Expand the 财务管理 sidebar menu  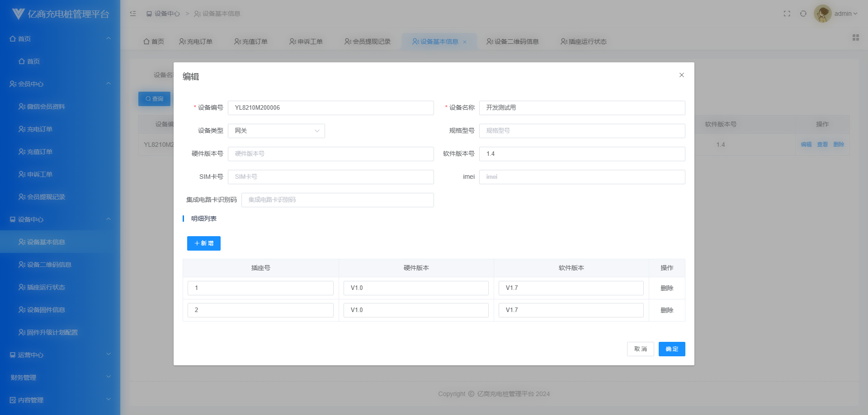point(60,378)
